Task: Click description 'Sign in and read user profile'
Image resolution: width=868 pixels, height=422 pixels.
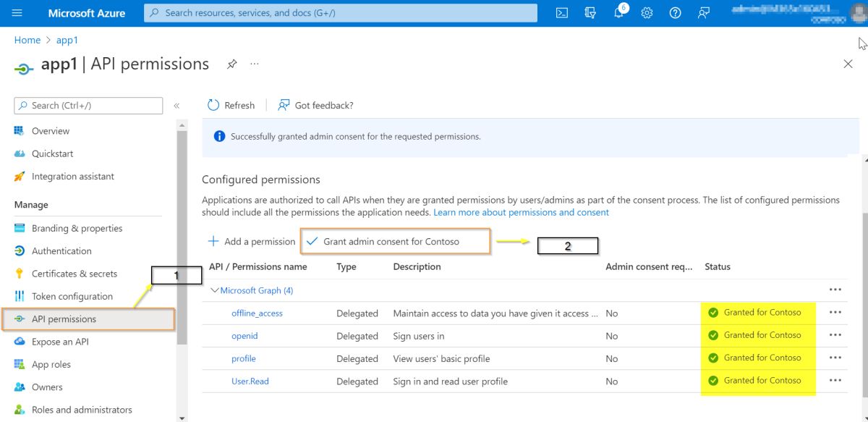Action: 450,381
